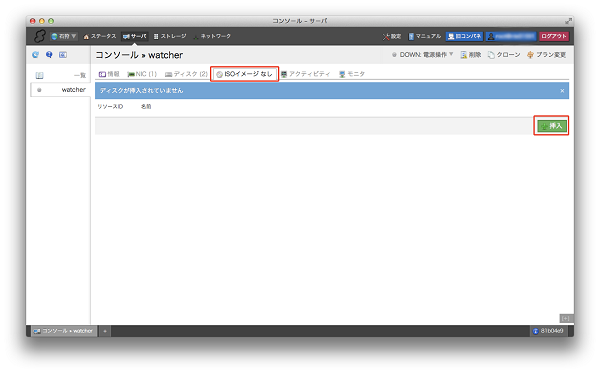Screen dimensions: 600x373
Task: Click the Sakura cloud logo icon
Action: [x=40, y=36]
